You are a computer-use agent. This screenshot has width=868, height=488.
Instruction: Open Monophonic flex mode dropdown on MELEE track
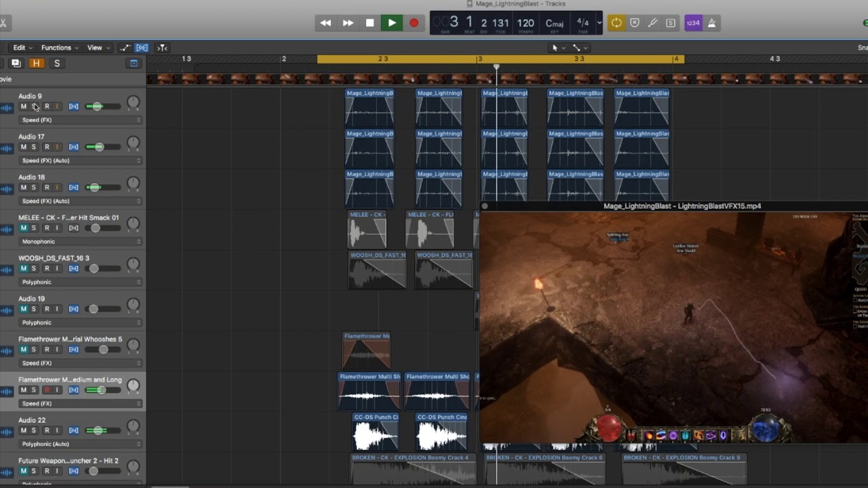pyautogui.click(x=80, y=241)
